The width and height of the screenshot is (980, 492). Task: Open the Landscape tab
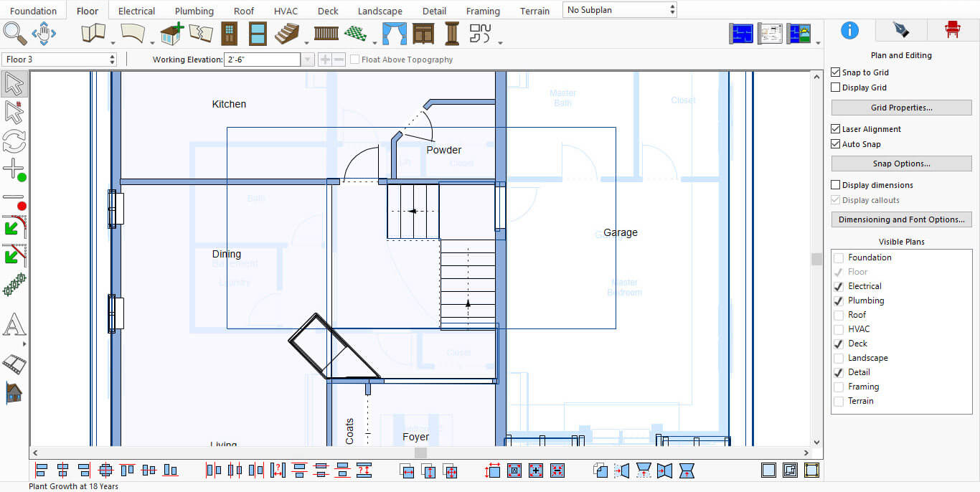[x=380, y=11]
